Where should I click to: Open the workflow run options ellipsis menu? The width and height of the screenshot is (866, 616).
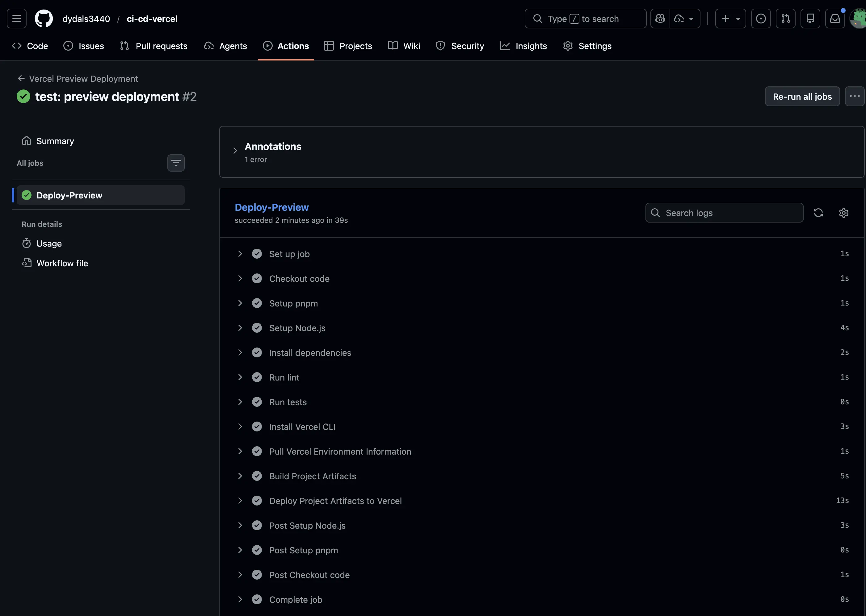[x=855, y=96]
